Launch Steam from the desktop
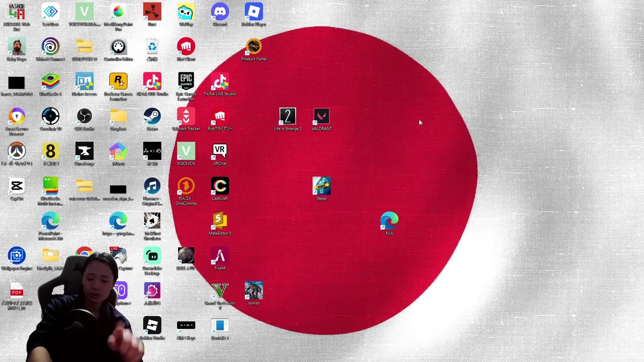Image resolution: width=644 pixels, height=362 pixels. pos(152,117)
